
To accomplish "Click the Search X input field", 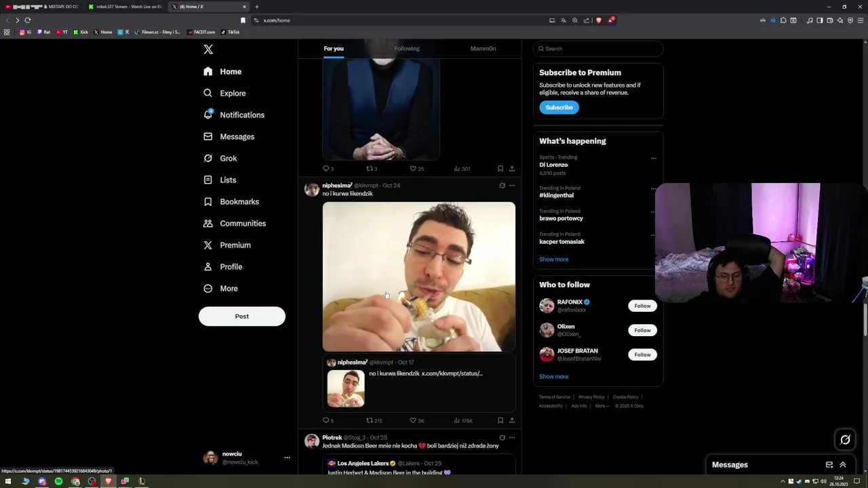I will [598, 49].
